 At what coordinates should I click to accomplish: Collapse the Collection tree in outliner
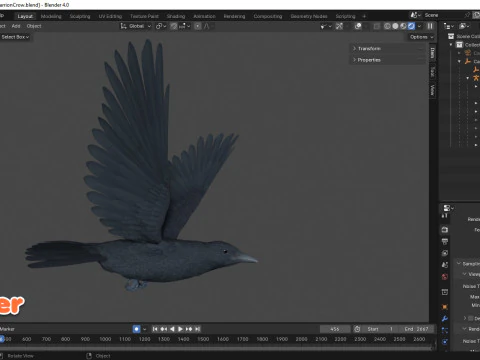click(x=451, y=45)
